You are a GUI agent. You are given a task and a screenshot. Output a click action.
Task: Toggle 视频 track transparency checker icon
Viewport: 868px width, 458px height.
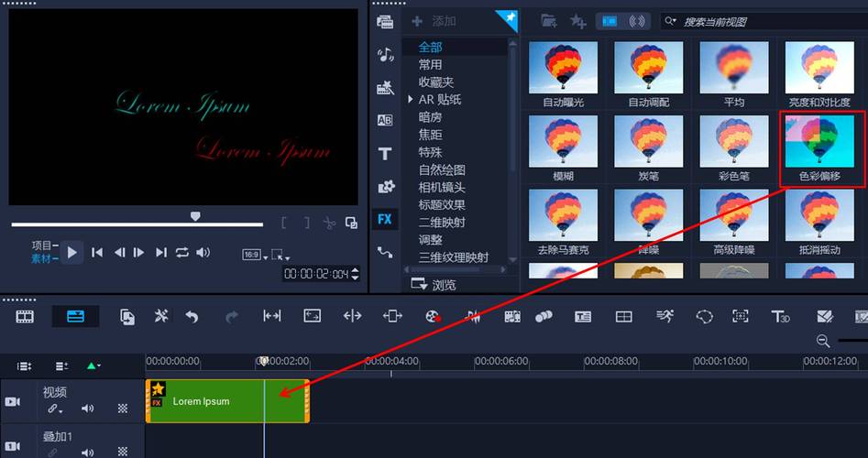coord(123,409)
